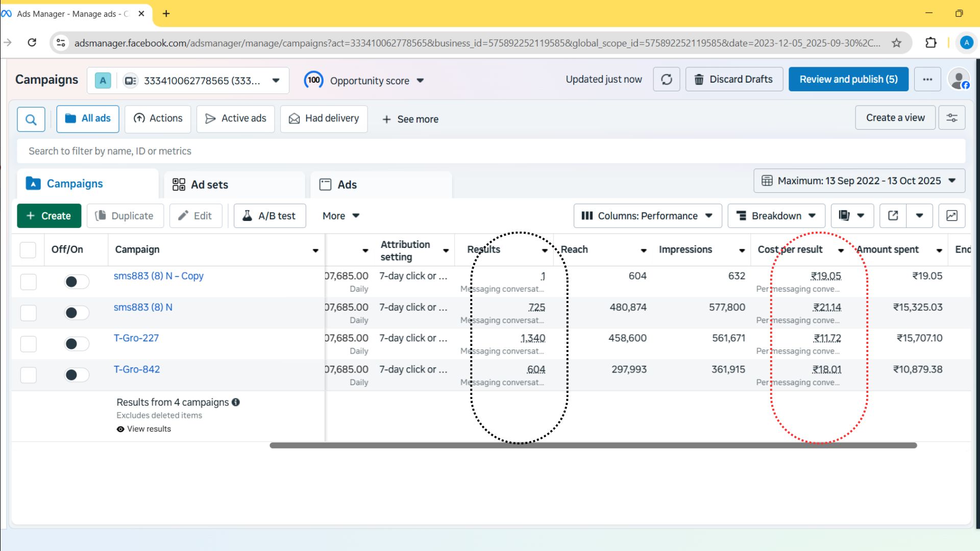Click the search filter input field
The image size is (980, 551).
point(490,151)
